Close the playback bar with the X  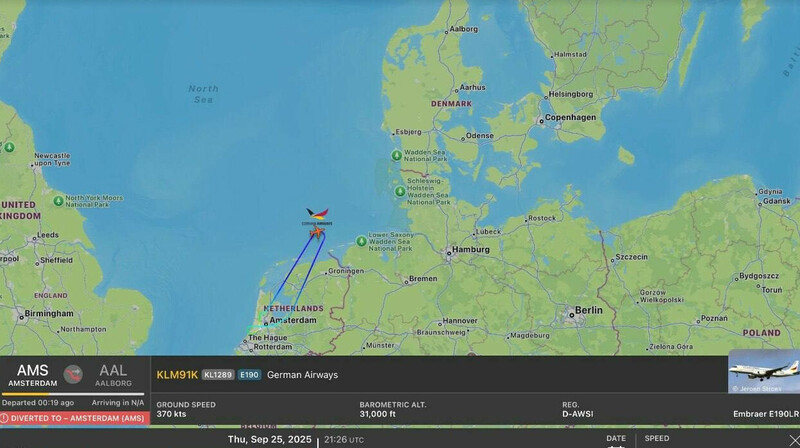pos(794,441)
